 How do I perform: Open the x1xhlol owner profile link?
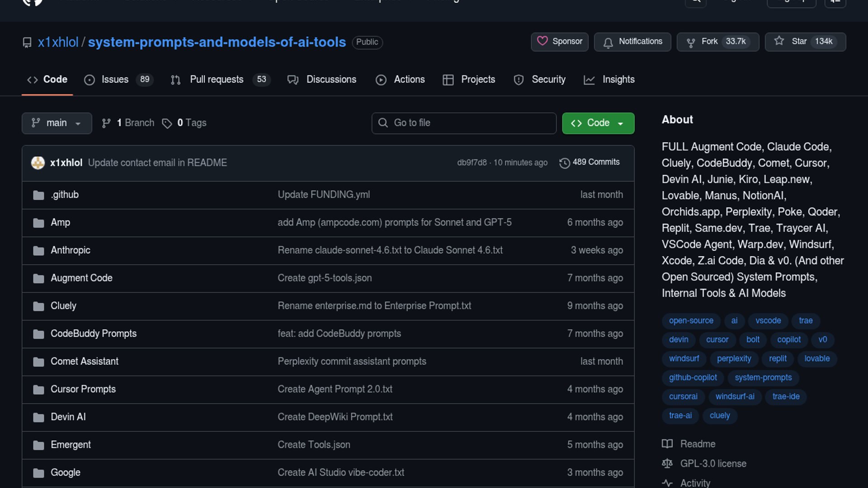(58, 42)
